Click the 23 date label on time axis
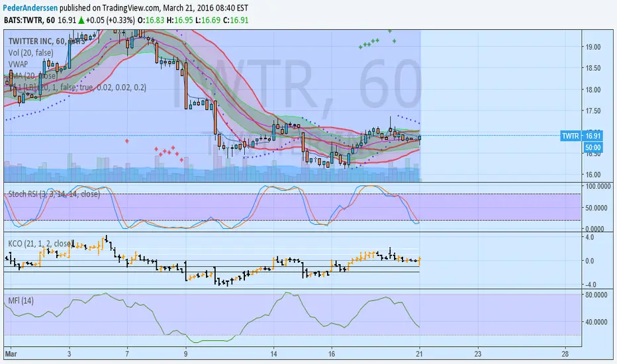The width and height of the screenshot is (617, 364). tap(477, 354)
